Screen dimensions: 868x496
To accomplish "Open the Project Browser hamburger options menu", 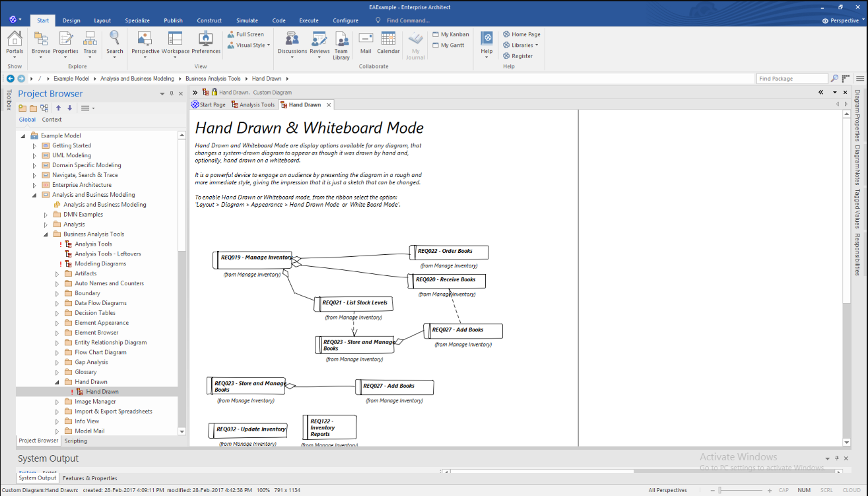I will click(x=87, y=108).
